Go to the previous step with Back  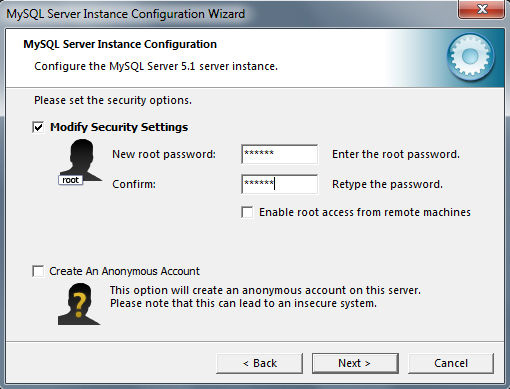tap(260, 363)
